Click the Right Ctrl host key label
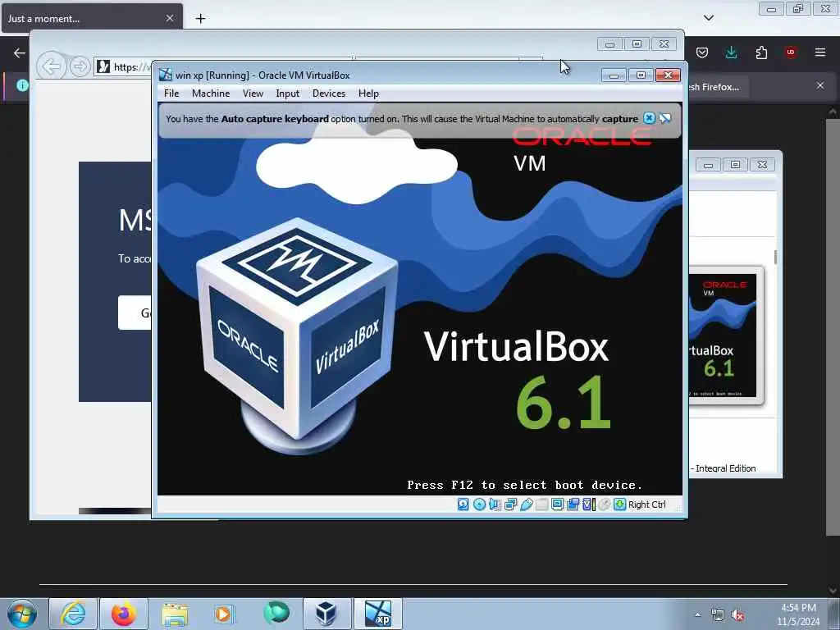 click(647, 504)
